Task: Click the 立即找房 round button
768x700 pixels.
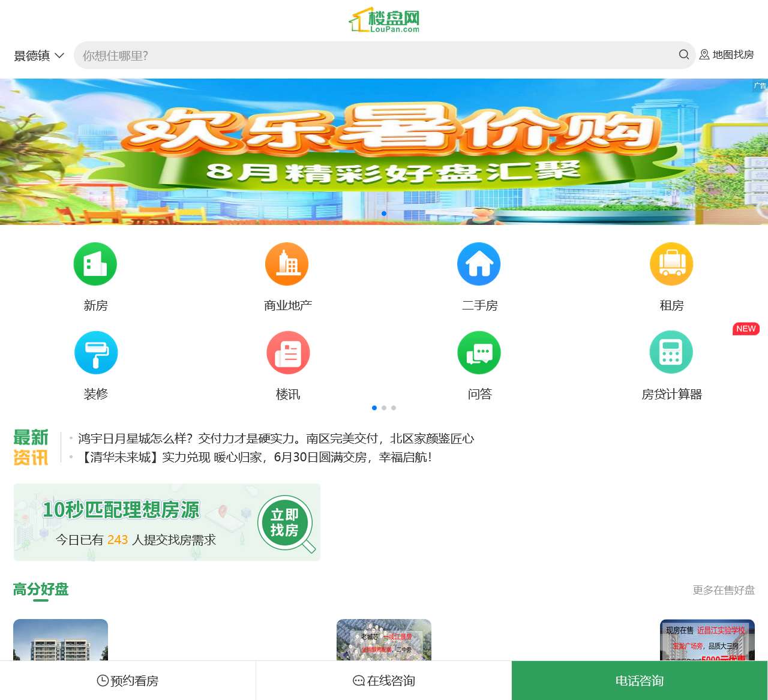Action: tap(286, 522)
